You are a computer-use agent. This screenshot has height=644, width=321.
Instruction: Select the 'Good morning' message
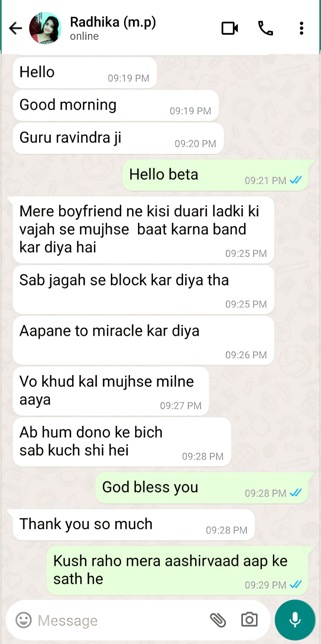[116, 105]
